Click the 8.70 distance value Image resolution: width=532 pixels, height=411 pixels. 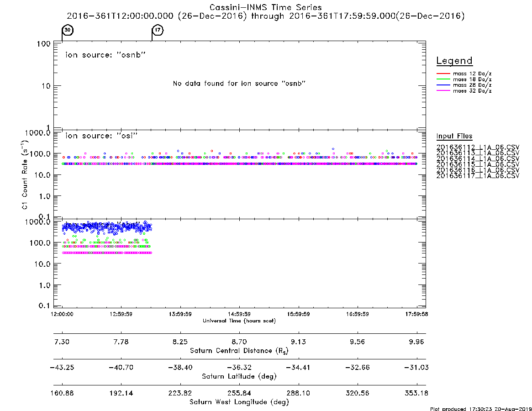[x=239, y=342]
